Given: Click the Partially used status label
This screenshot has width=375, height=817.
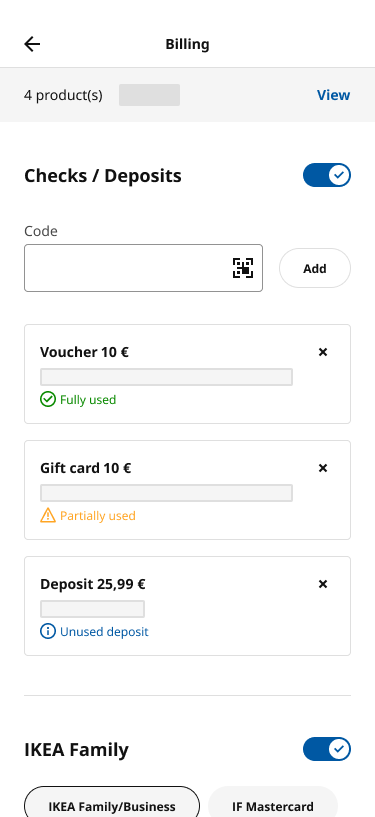Looking at the screenshot, I should (97, 516).
